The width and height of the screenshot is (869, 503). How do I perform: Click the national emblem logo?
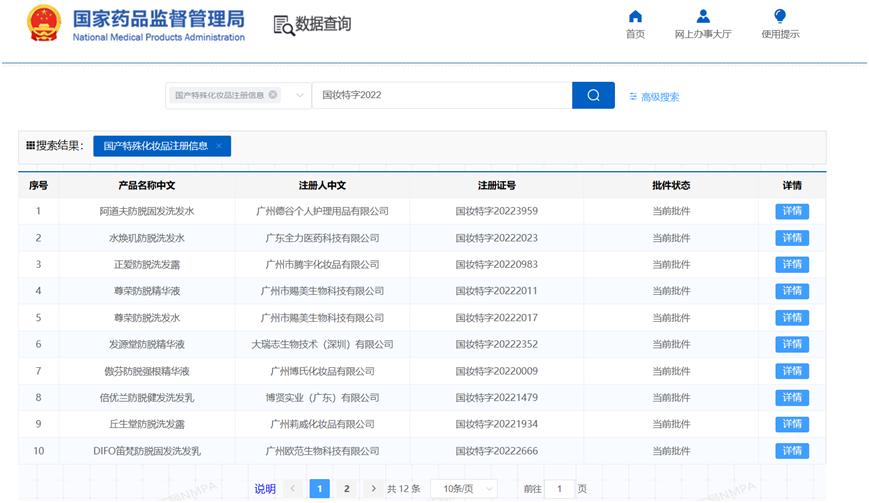click(x=43, y=24)
